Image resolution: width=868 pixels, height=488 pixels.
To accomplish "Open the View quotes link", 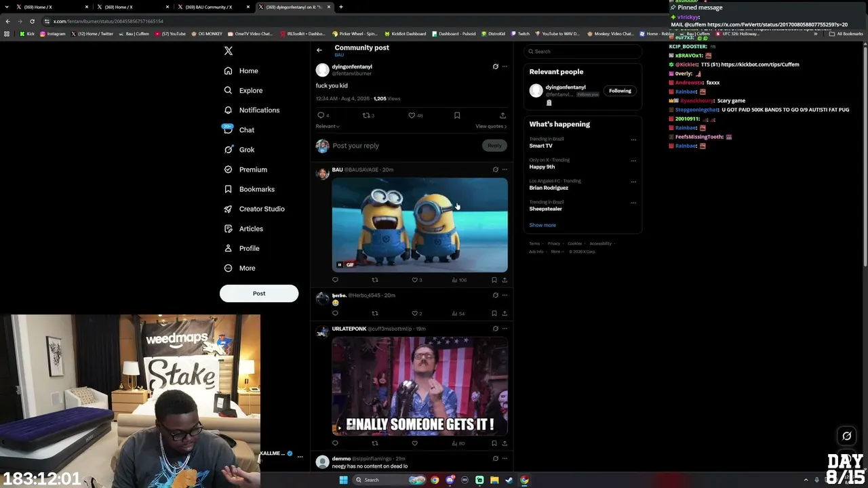I will 491,126.
